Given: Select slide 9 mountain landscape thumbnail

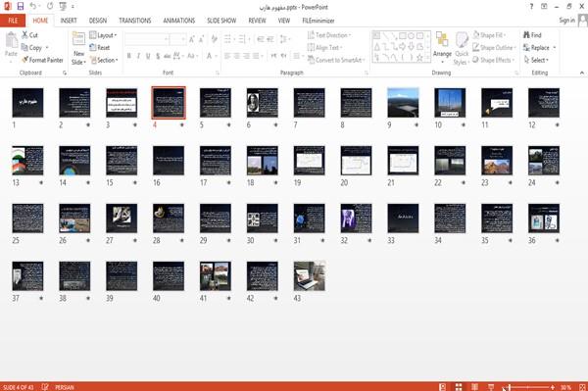Looking at the screenshot, I should point(403,103).
